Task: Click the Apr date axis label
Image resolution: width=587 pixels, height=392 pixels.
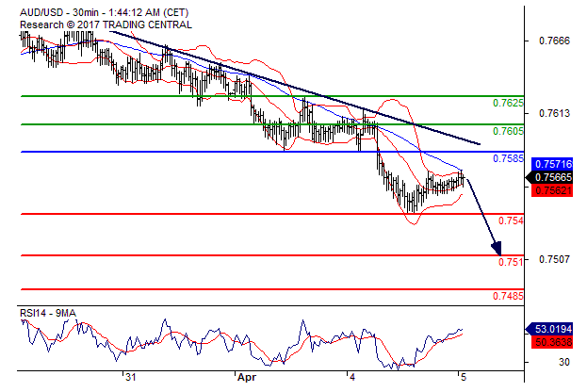Action: coord(247,377)
